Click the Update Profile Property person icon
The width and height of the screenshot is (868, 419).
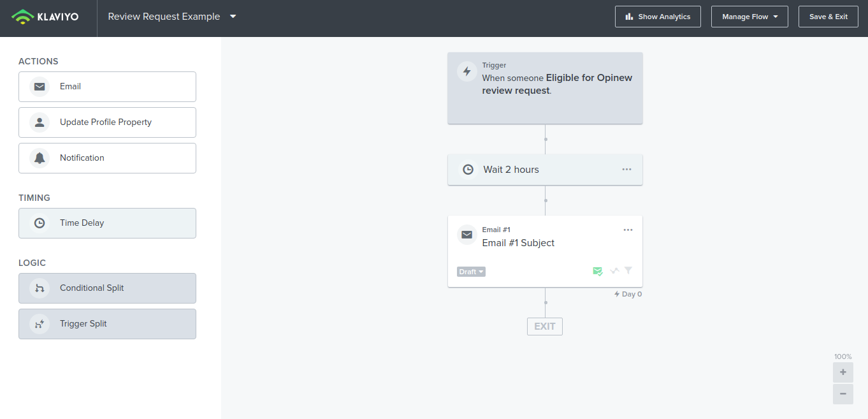coord(39,122)
